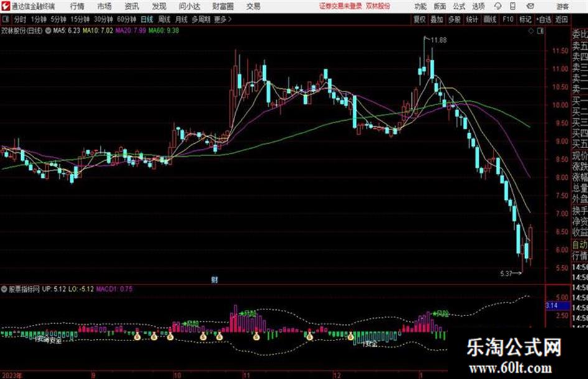The height and width of the screenshot is (379, 588).
Task: Switch to the 分时 period tab
Action: click(x=21, y=19)
